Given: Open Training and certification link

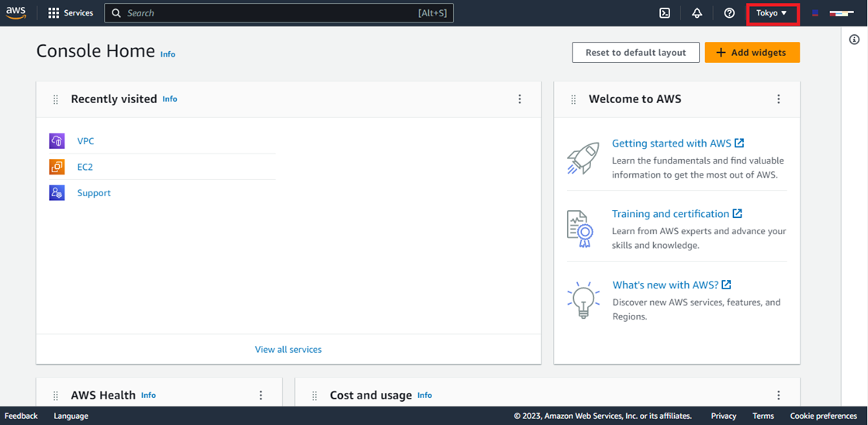Looking at the screenshot, I should click(677, 213).
